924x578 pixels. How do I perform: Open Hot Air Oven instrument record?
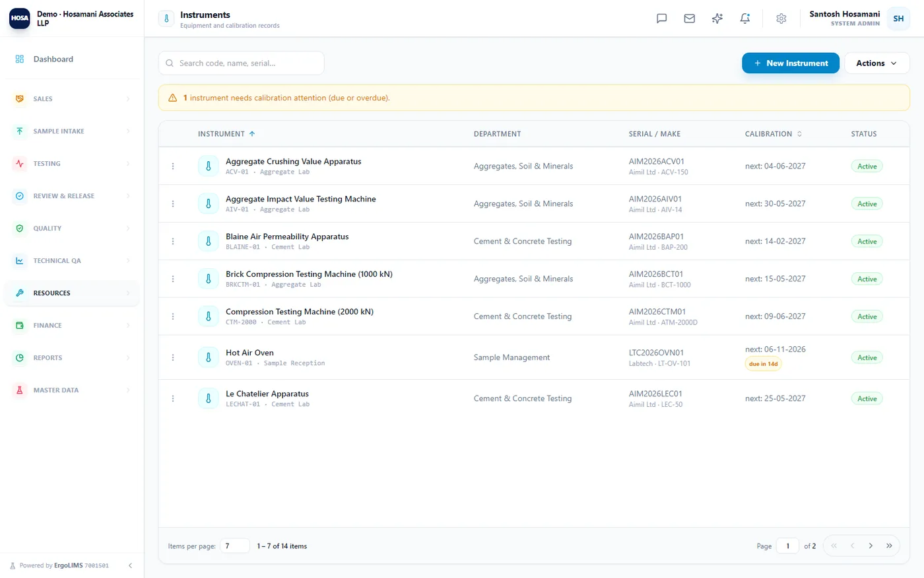249,353
